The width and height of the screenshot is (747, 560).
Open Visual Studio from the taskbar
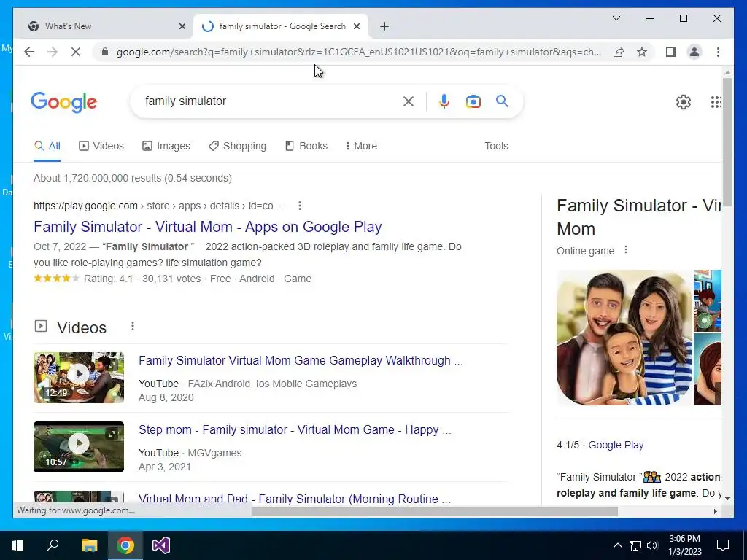(161, 545)
